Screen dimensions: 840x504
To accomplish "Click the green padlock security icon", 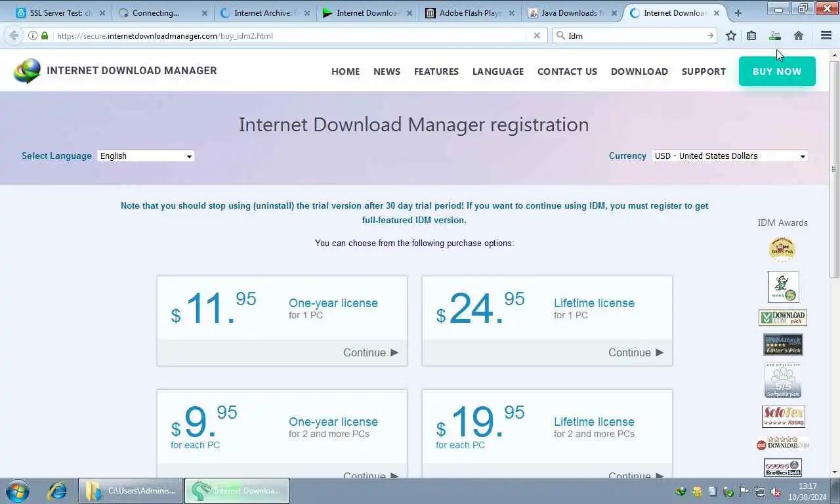I will [x=45, y=35].
